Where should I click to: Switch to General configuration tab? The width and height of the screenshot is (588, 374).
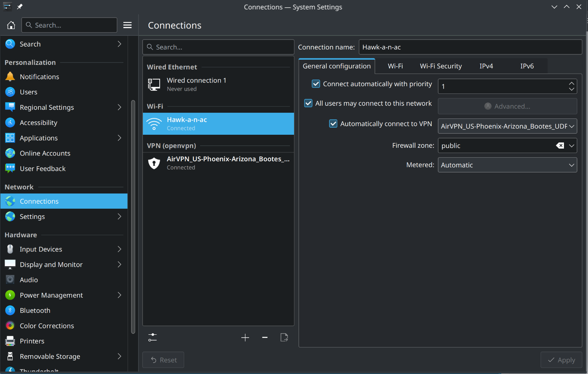pyautogui.click(x=337, y=66)
